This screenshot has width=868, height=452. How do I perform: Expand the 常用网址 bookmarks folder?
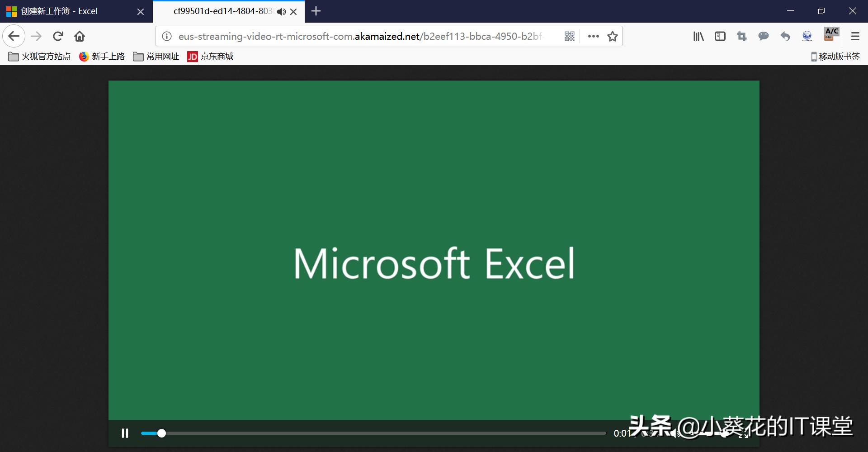[x=156, y=56]
